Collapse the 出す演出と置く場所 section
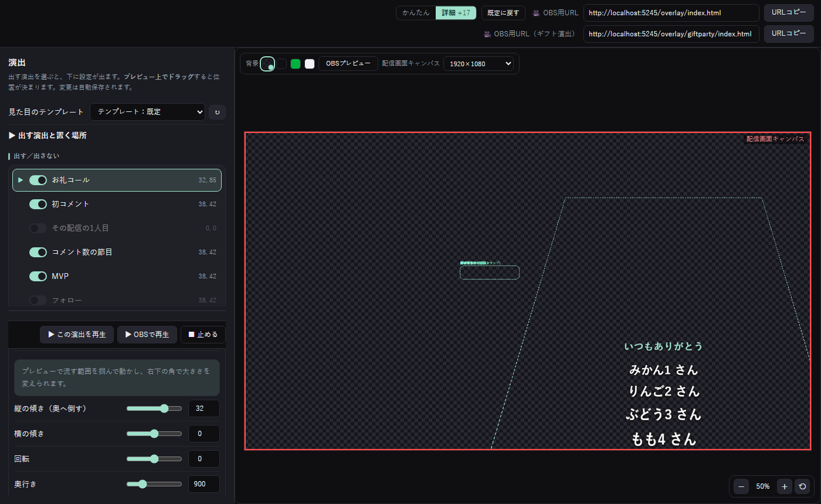 point(48,135)
